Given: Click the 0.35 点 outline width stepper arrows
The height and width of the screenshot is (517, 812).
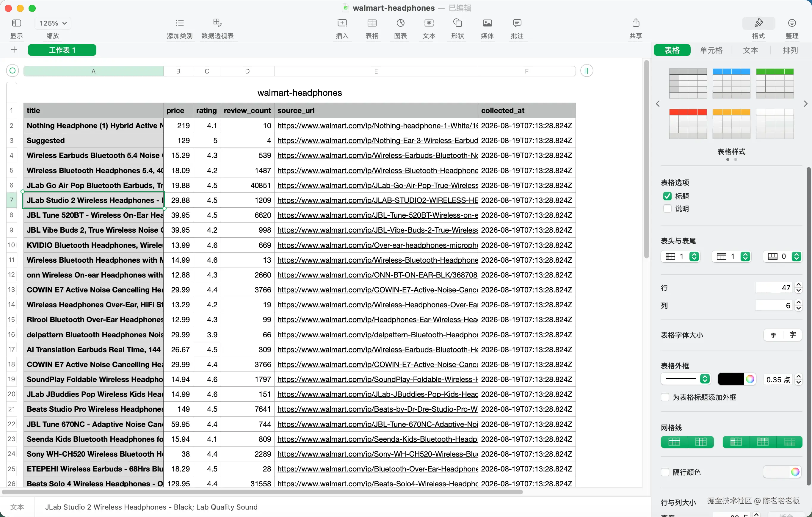Looking at the screenshot, I should 798,379.
